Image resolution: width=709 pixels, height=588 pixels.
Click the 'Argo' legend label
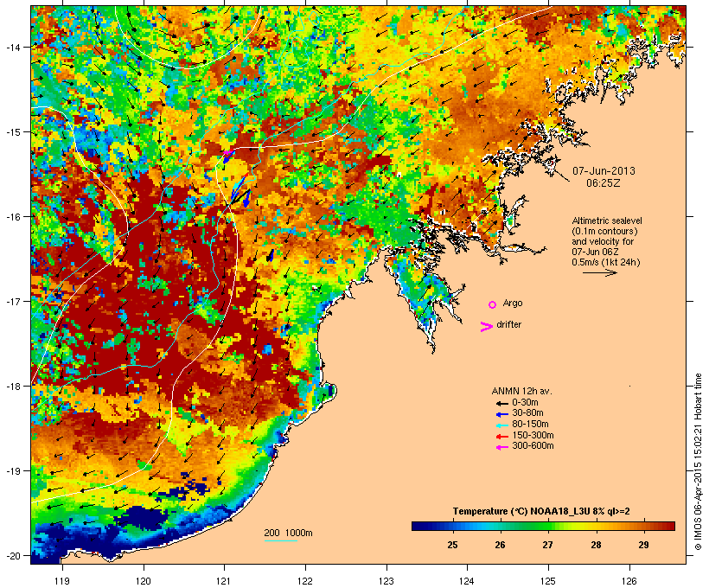click(513, 303)
